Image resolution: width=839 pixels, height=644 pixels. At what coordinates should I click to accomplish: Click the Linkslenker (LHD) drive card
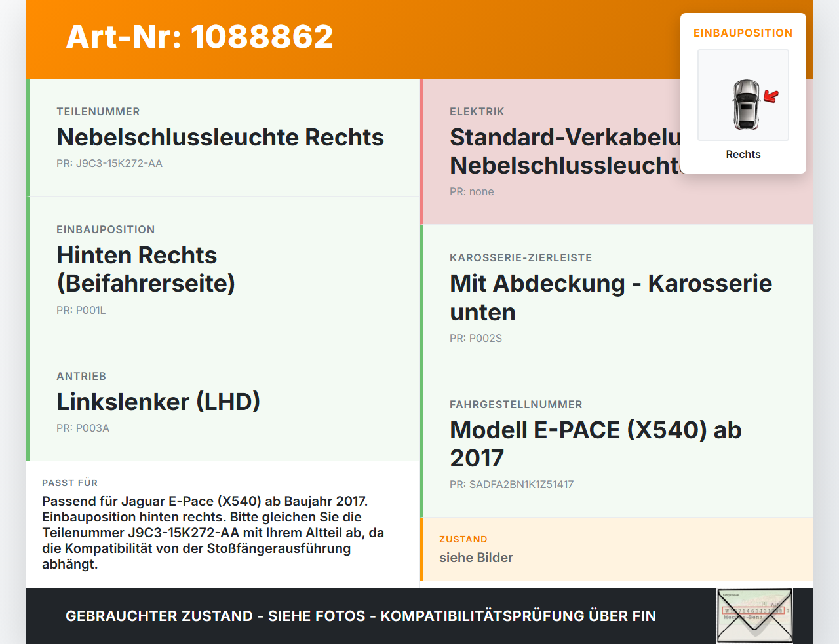(223, 402)
